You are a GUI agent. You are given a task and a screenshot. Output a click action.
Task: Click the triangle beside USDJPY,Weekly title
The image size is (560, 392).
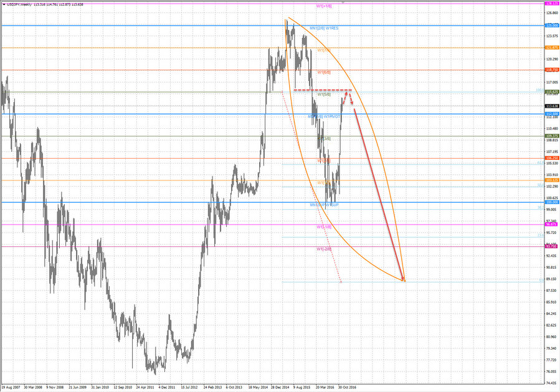pos(4,4)
